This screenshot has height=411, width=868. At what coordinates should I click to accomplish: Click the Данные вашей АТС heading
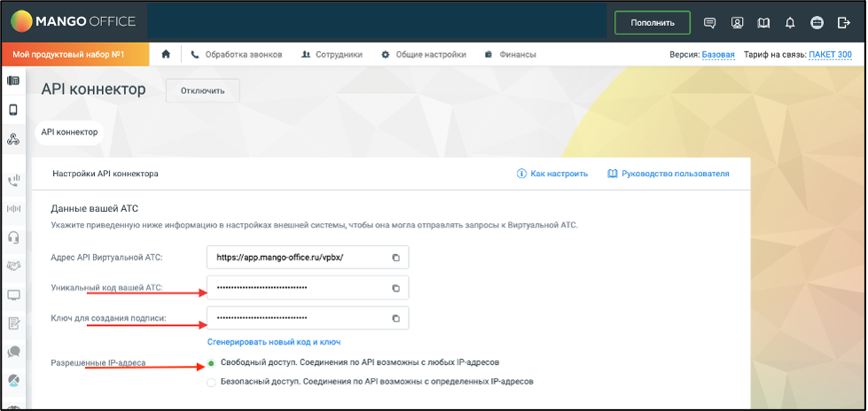pos(94,208)
